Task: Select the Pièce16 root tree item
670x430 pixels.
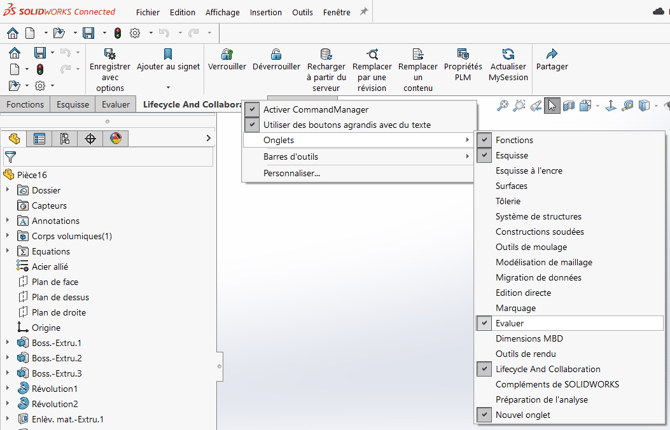Action: pyautogui.click(x=32, y=175)
